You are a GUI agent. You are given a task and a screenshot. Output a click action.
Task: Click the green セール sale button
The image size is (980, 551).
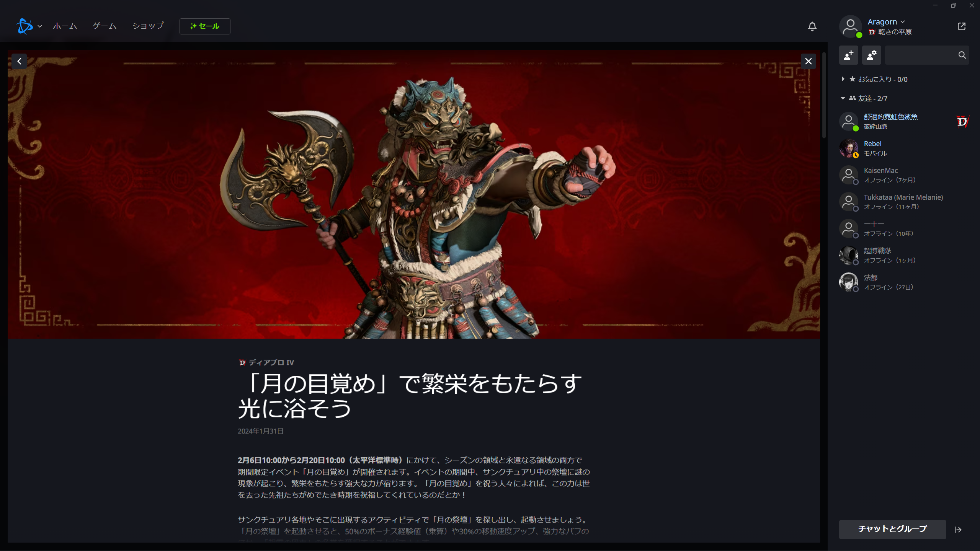point(205,26)
